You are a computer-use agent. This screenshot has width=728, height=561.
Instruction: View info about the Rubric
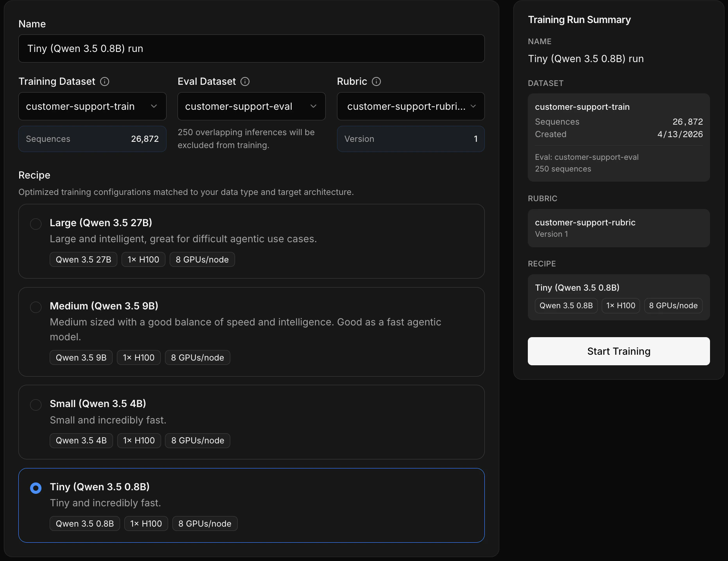click(x=376, y=81)
